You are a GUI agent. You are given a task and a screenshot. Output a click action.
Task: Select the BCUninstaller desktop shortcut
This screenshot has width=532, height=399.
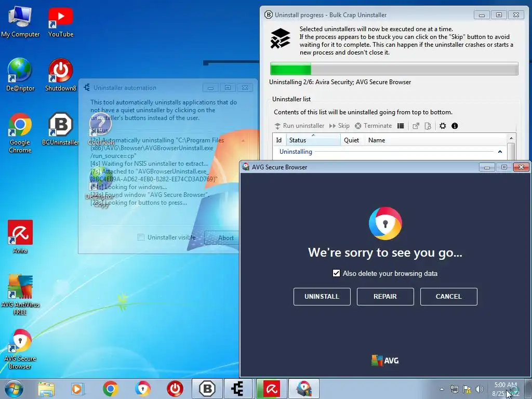61,129
